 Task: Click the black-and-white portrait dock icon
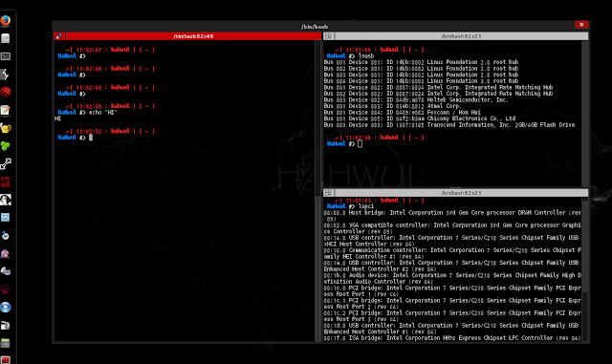click(5, 200)
